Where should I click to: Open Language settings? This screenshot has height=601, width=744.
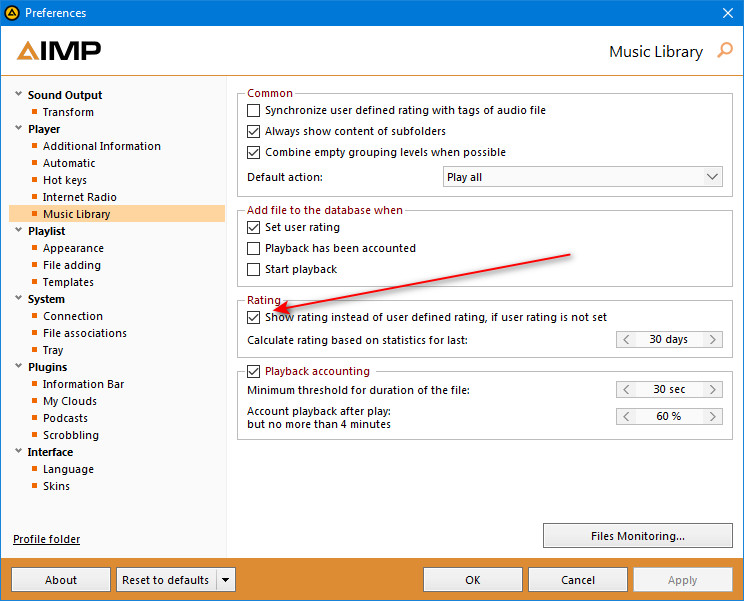coord(68,470)
